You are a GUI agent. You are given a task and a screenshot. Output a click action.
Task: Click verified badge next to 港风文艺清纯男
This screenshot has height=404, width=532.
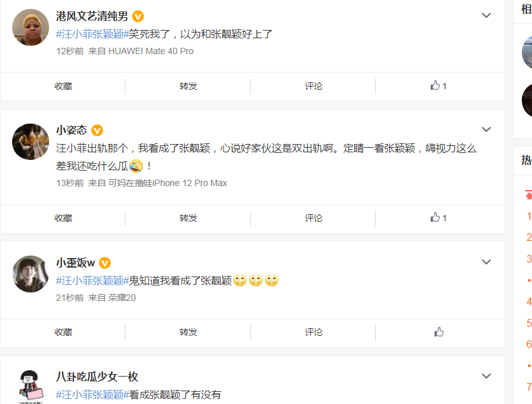tap(138, 17)
